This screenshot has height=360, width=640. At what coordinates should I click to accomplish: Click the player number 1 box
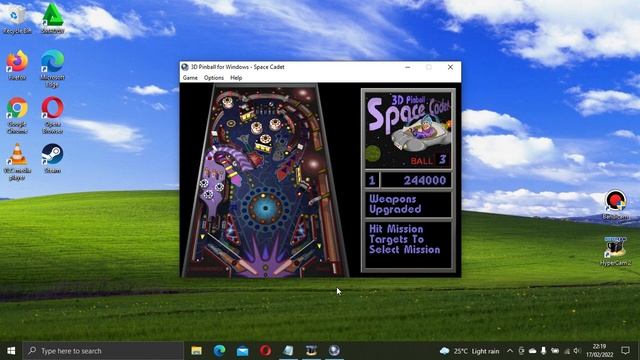click(372, 180)
